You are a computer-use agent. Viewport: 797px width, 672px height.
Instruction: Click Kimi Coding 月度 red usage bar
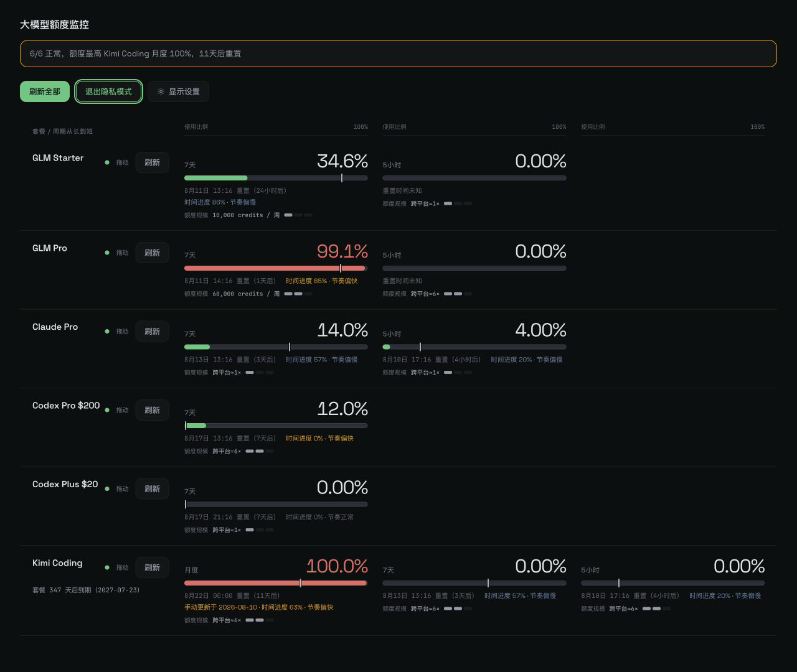coord(276,583)
